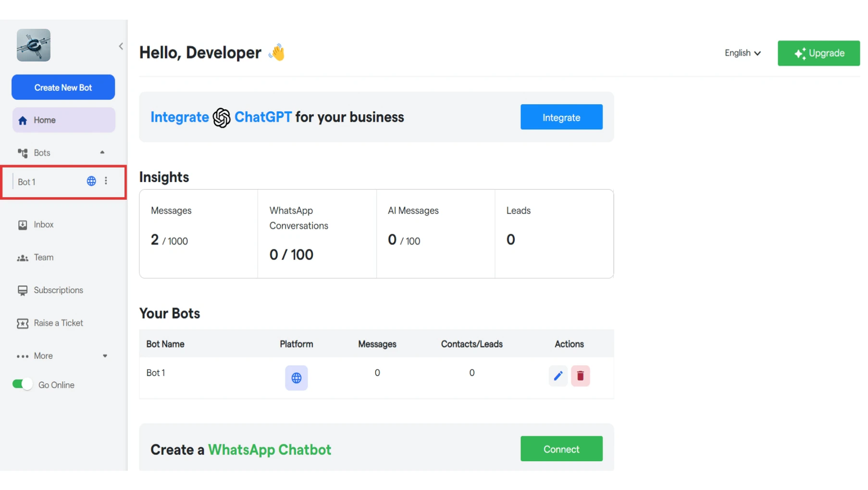
Task: Click the Contacts/Leads column header
Action: coord(472,344)
